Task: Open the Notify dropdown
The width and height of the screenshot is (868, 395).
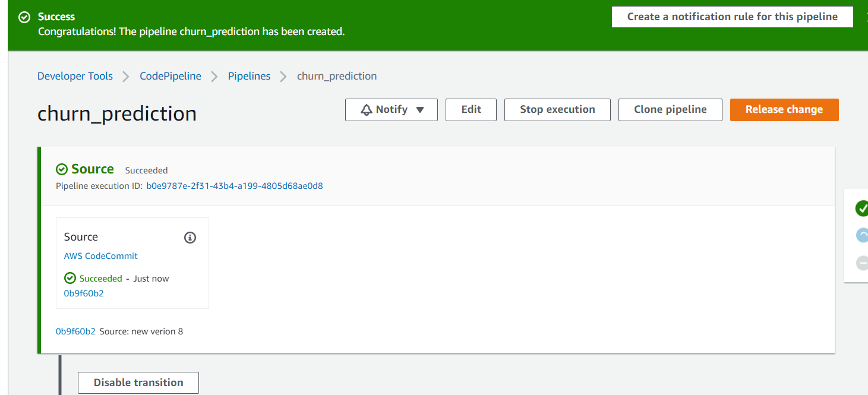Action: pyautogui.click(x=392, y=110)
